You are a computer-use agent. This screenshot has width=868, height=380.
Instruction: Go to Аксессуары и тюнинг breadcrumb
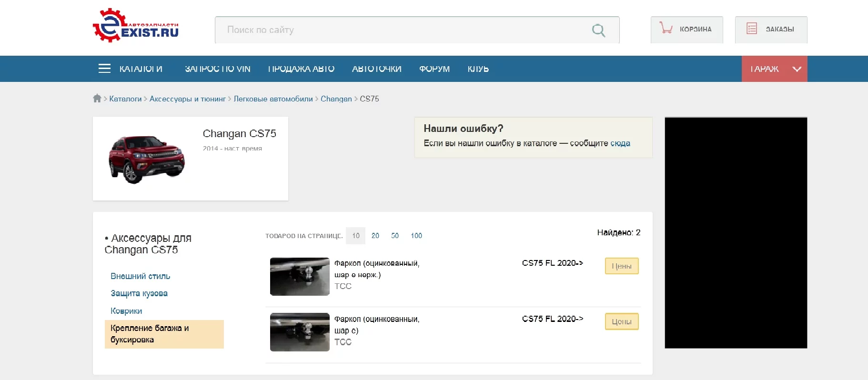[x=188, y=99]
